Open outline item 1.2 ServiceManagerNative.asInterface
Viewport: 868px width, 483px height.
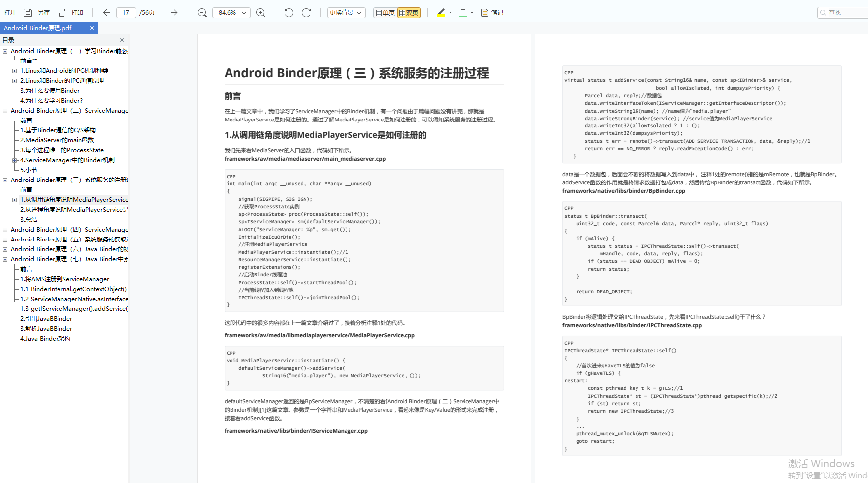(x=74, y=299)
